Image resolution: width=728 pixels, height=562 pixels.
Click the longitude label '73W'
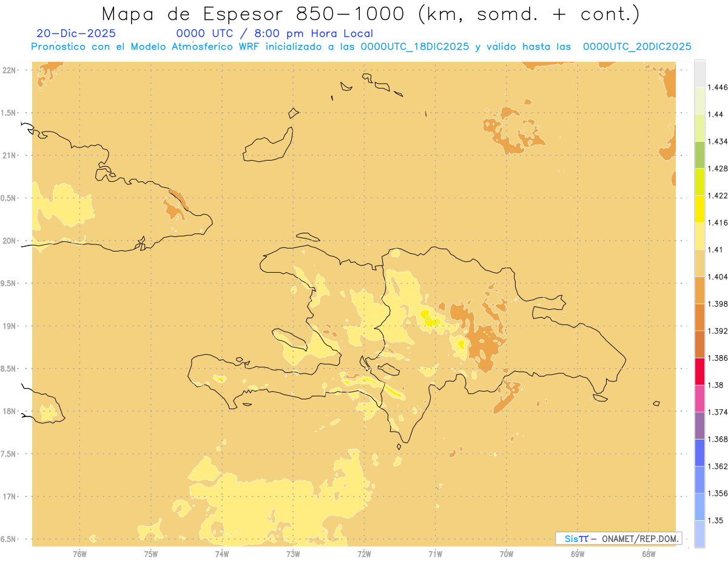click(293, 554)
